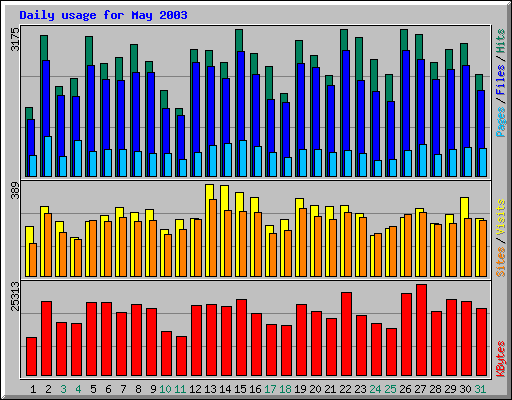
Task: Click the orange Sites bar for day 1
Action: 33,260
